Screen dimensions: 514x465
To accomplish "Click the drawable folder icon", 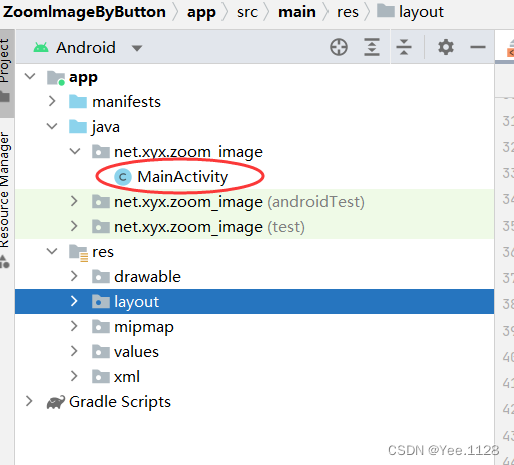I will (x=101, y=276).
